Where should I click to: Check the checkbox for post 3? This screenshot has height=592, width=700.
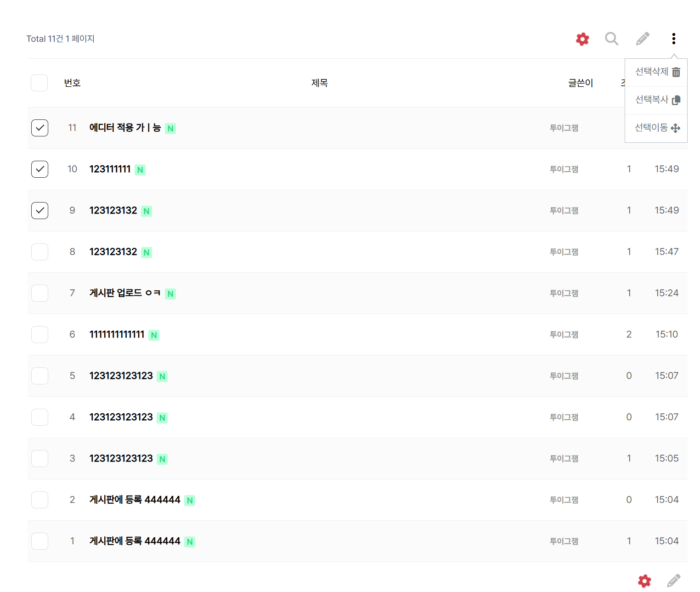coord(40,458)
